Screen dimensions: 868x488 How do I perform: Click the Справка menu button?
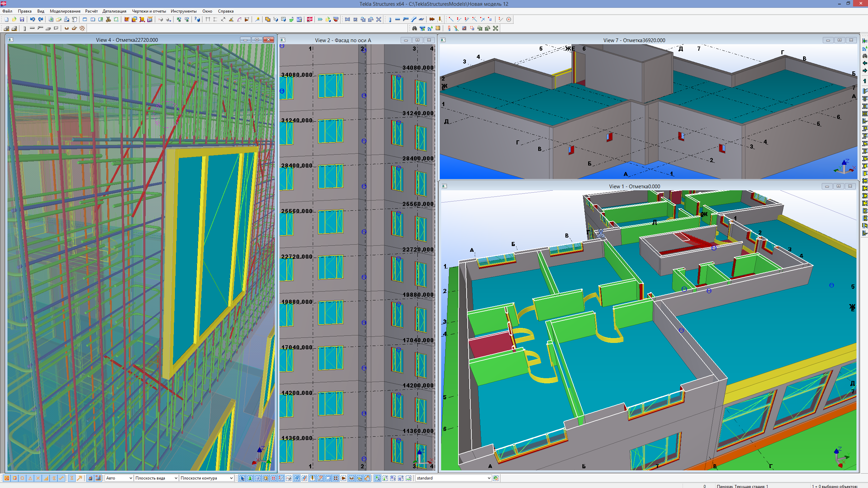[225, 11]
